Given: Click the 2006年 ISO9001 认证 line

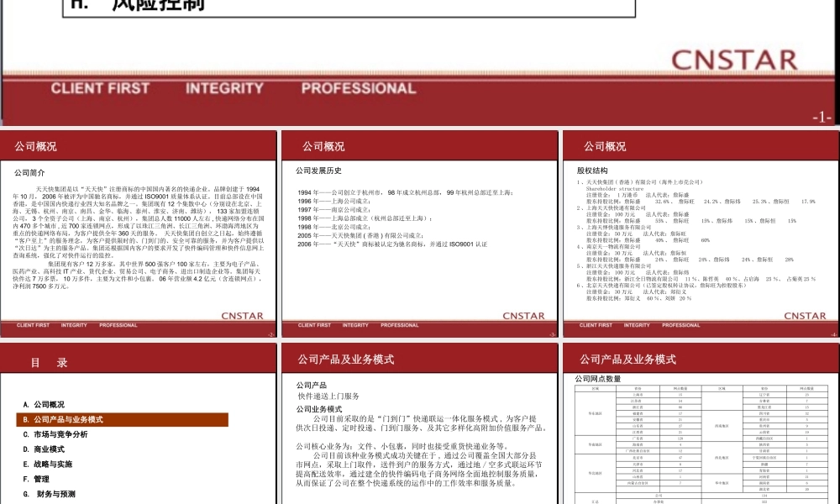Looking at the screenshot, I should [392, 244].
